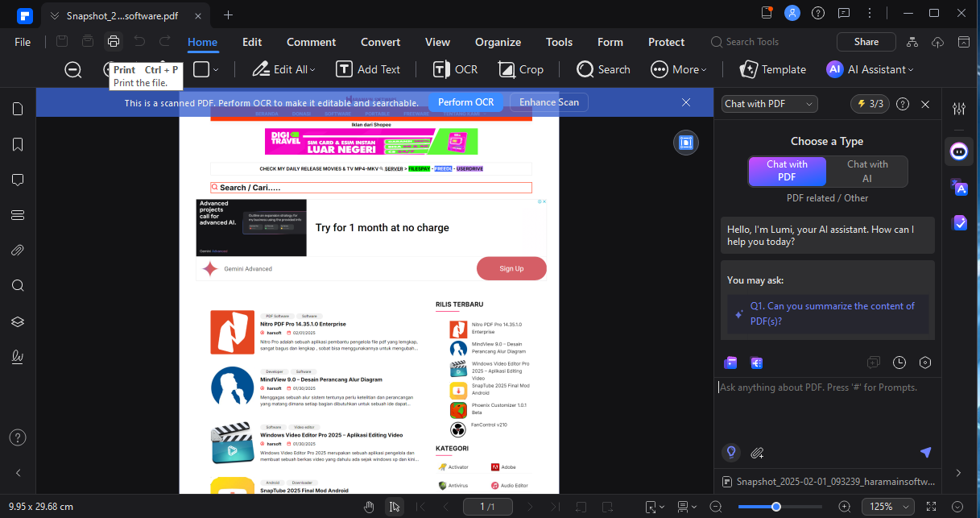Open the 125% zoom level dropdown

pos(888,507)
